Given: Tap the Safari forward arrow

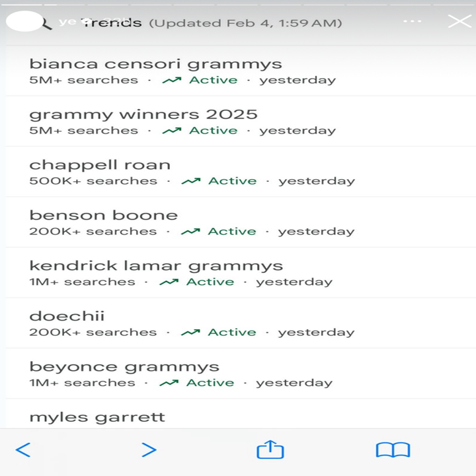Looking at the screenshot, I should (149, 450).
